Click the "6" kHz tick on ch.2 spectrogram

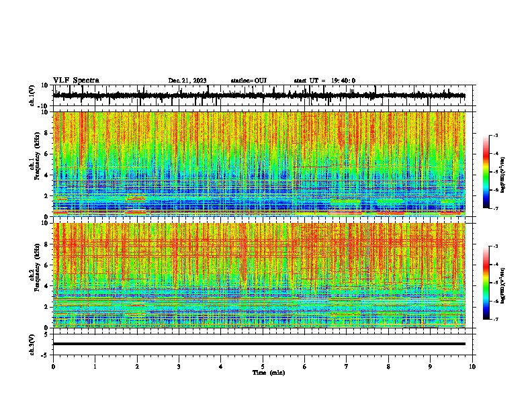[x=46, y=265]
